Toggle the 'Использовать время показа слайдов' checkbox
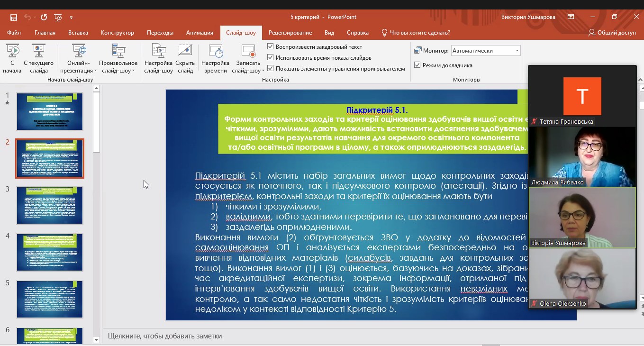Image resolution: width=644 pixels, height=346 pixels. (271, 57)
